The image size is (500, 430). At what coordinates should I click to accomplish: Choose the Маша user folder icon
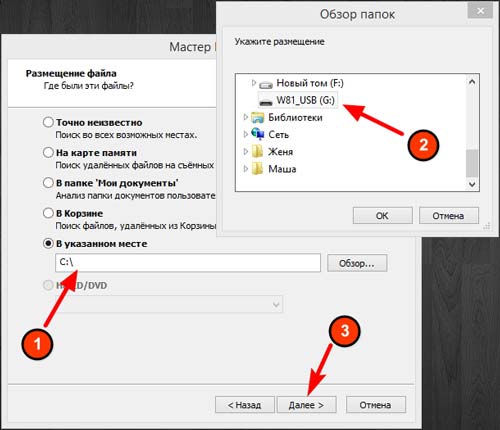click(258, 169)
